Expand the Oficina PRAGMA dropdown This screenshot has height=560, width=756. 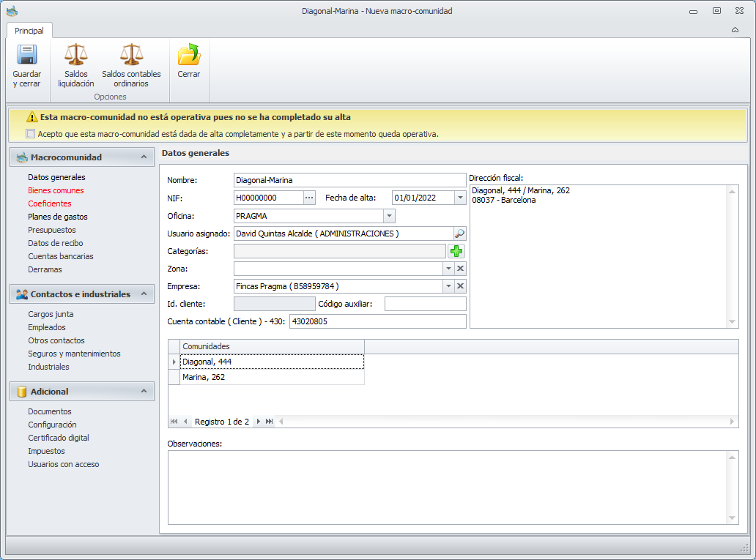[x=389, y=216]
